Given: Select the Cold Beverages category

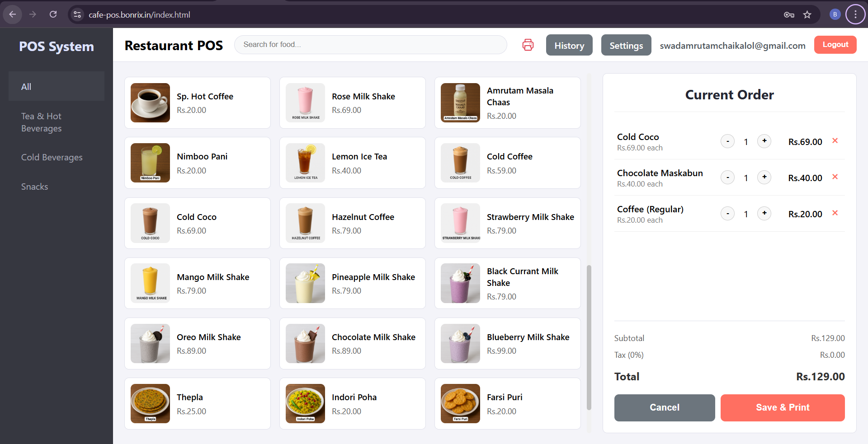Looking at the screenshot, I should click(x=52, y=157).
